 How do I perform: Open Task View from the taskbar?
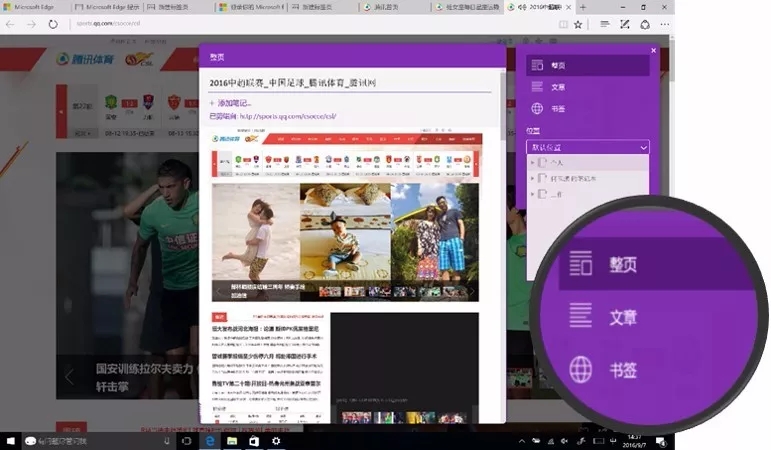186,441
